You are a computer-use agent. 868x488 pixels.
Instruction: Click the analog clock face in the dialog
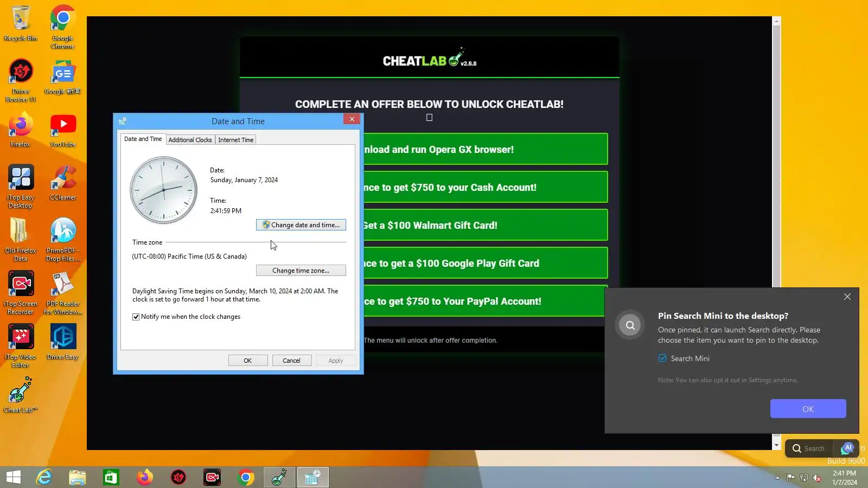click(x=163, y=190)
